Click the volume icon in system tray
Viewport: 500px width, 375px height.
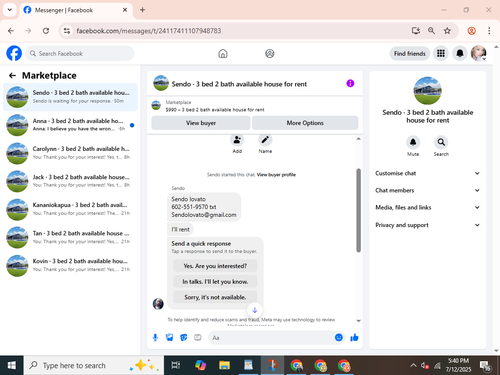(x=425, y=366)
